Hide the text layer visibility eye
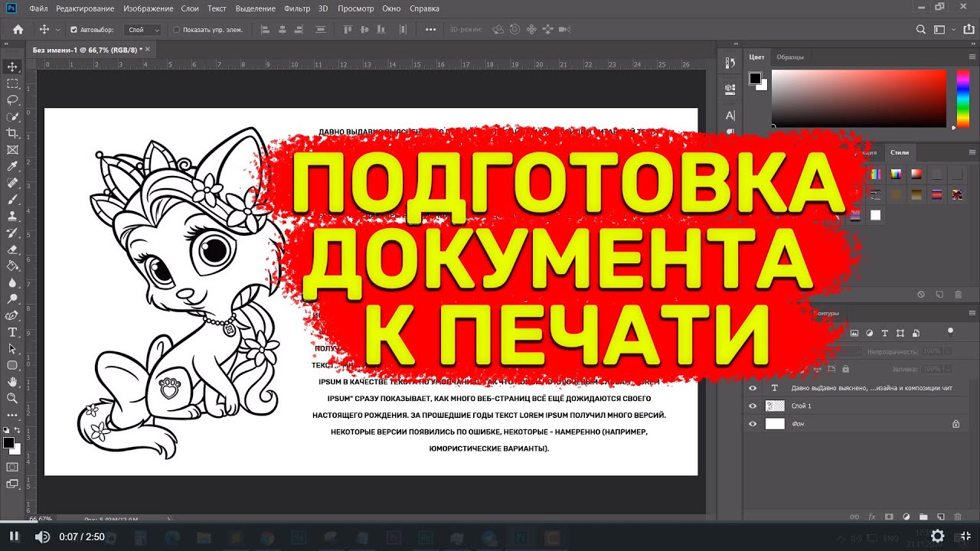980x551 pixels. pos(753,388)
